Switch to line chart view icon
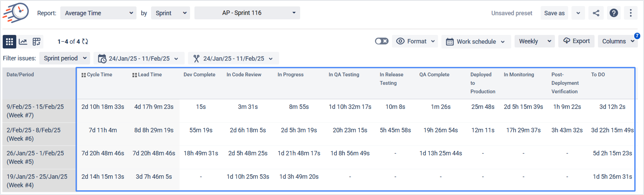644x195 pixels. 23,42
